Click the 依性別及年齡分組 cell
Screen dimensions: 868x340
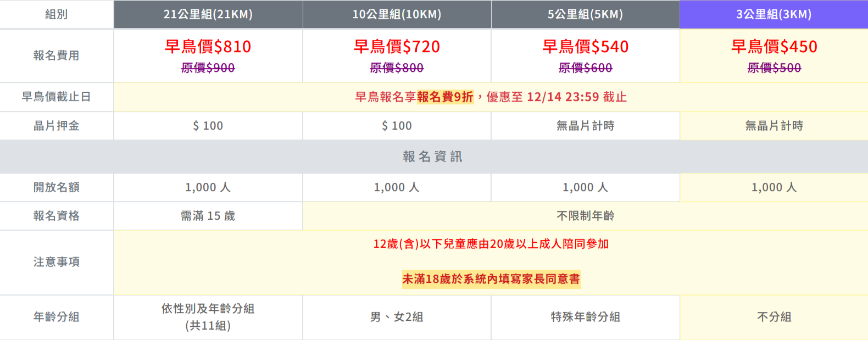pyautogui.click(x=208, y=309)
